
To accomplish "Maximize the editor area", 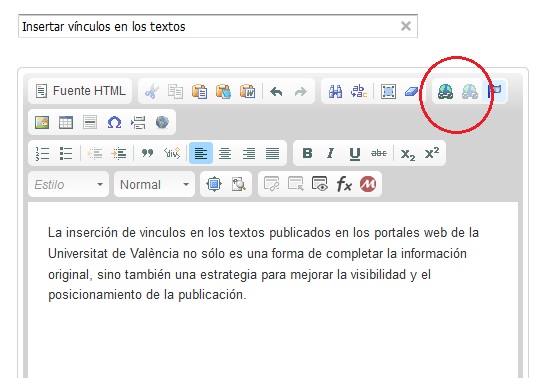I will [214, 184].
